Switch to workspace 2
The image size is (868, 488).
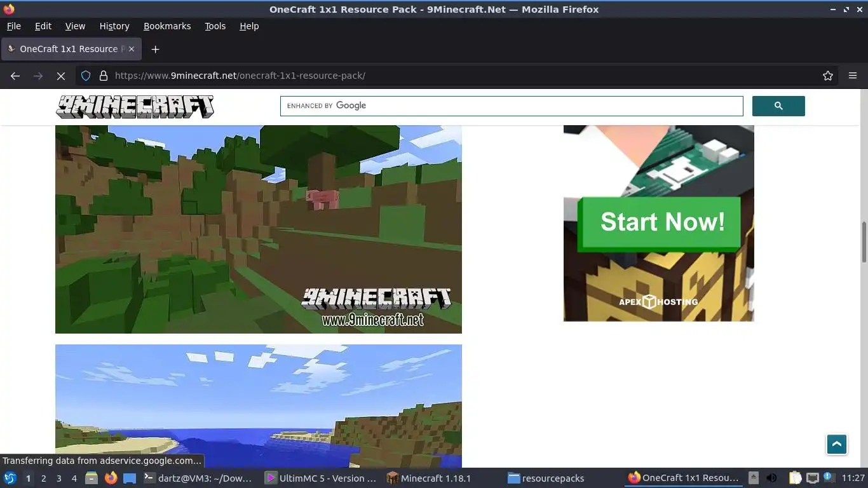coord(43,478)
